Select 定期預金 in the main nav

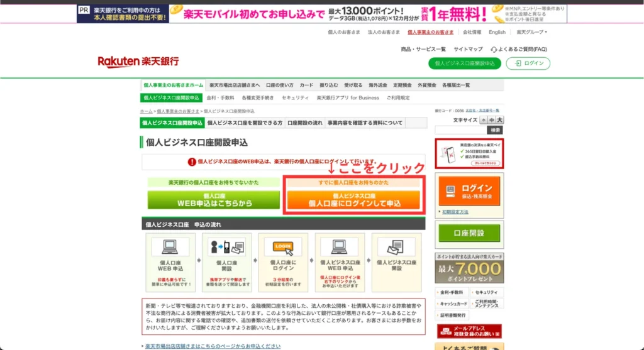click(402, 85)
